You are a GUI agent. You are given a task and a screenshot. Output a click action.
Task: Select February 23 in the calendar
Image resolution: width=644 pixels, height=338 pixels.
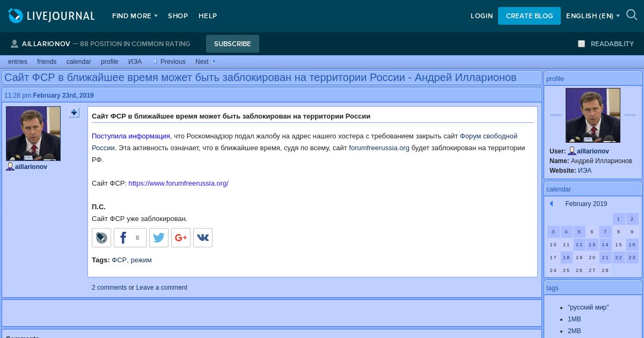click(632, 258)
